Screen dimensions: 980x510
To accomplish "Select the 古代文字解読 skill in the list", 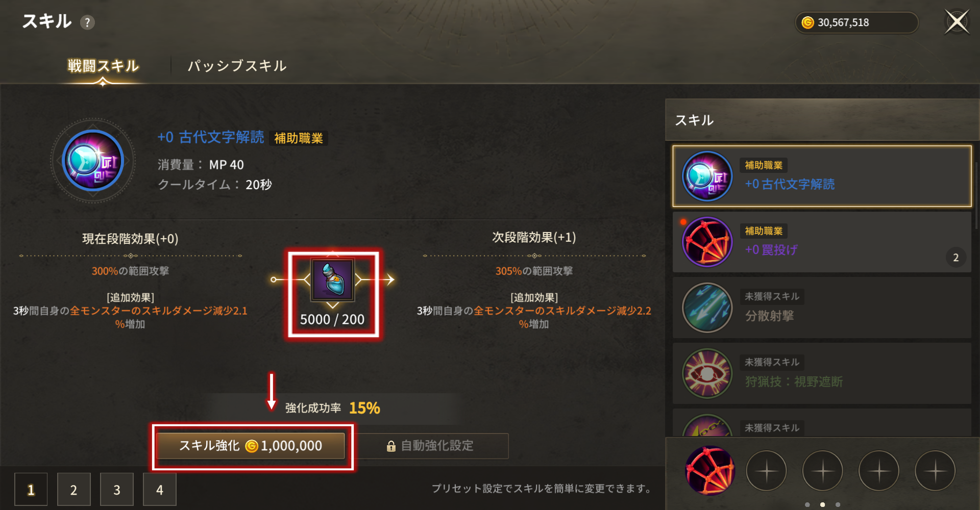I will (x=822, y=176).
